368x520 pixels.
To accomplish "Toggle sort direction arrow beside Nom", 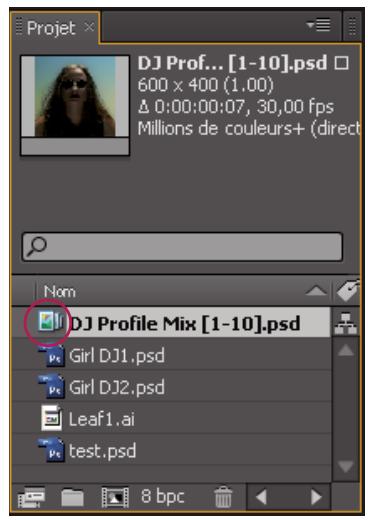I will click(316, 291).
